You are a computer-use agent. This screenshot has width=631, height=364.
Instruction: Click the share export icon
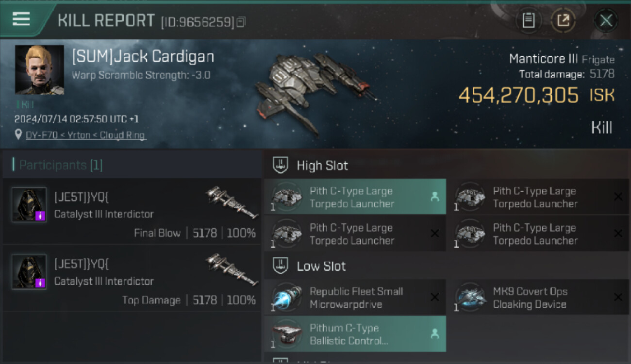pyautogui.click(x=563, y=20)
